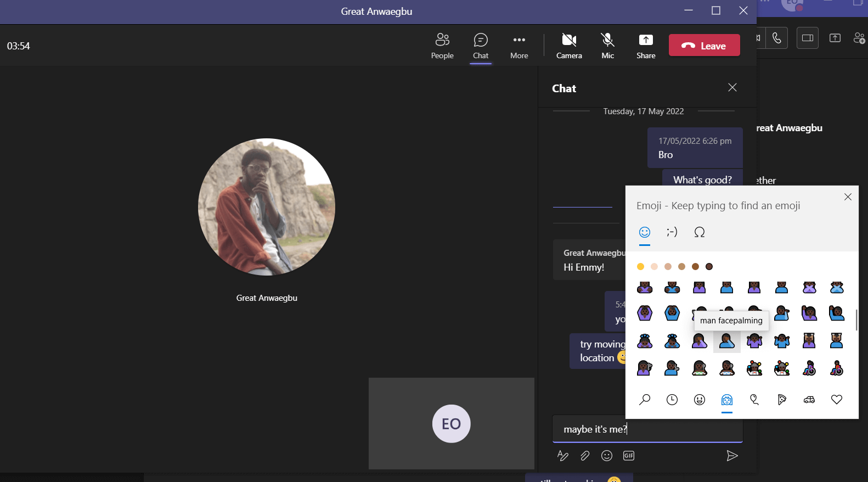Viewport: 868px width, 482px height.
Task: Select the dark skin tone swatch
Action: pos(709,267)
